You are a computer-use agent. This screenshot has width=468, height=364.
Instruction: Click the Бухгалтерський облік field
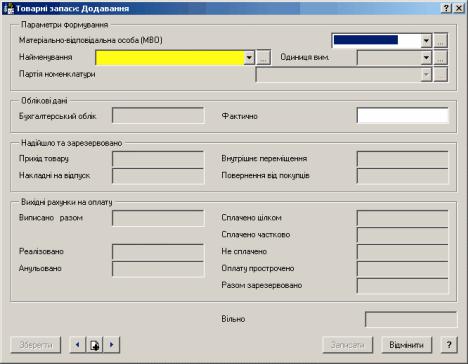click(158, 116)
